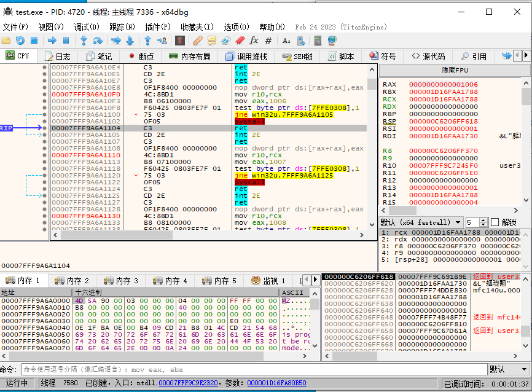Click the Step into icon
Viewport: 532px width, 392px height.
[x=84, y=41]
